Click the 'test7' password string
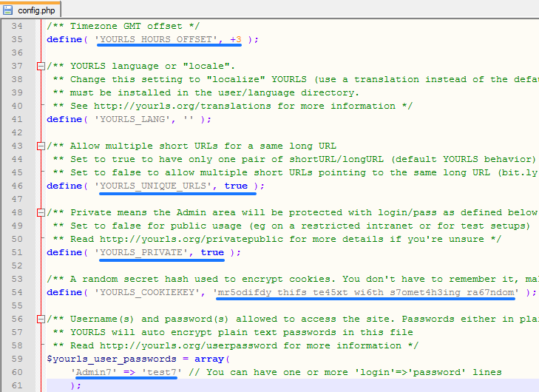The image size is (539, 392). [162, 373]
